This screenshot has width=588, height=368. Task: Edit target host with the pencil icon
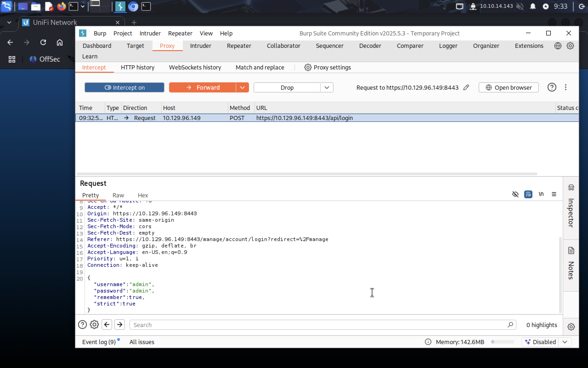tap(466, 87)
